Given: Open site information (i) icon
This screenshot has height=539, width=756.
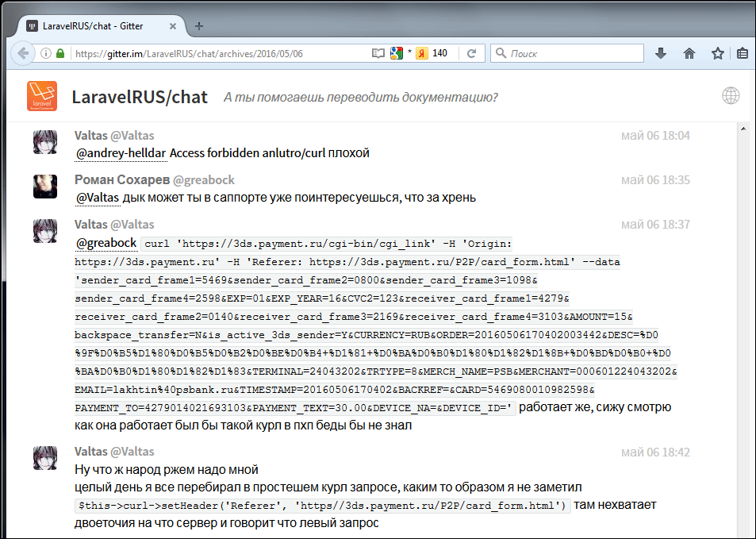Looking at the screenshot, I should tap(46, 53).
